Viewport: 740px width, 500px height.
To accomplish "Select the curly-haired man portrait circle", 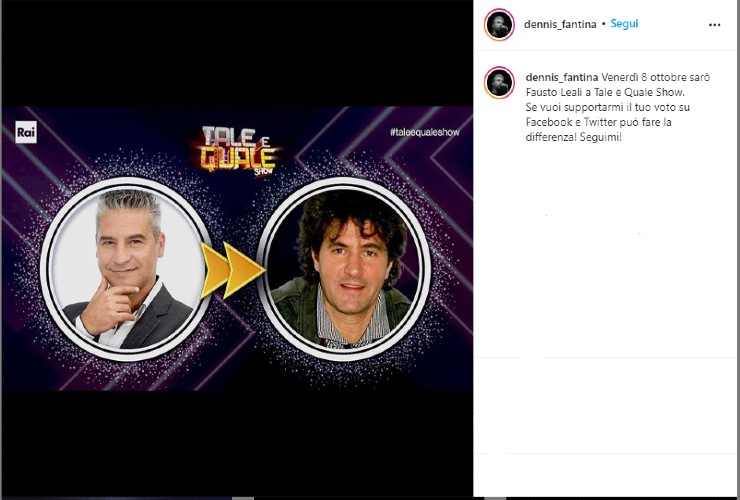I will tap(344, 269).
